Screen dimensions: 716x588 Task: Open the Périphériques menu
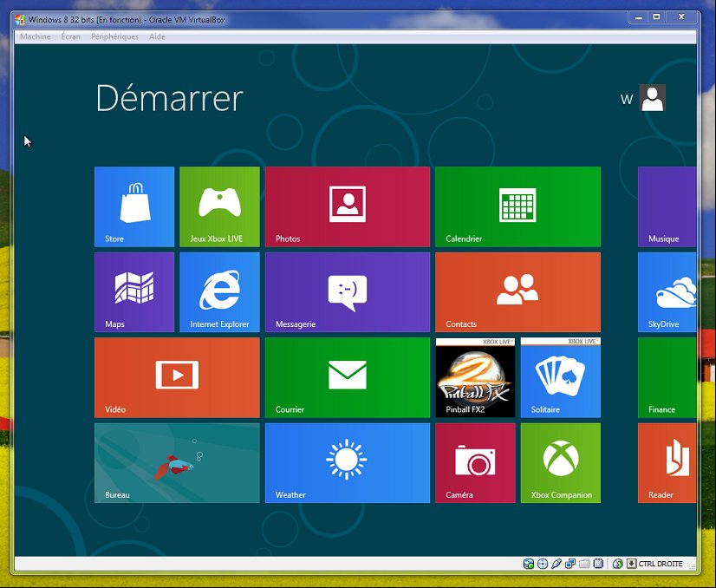[114, 37]
